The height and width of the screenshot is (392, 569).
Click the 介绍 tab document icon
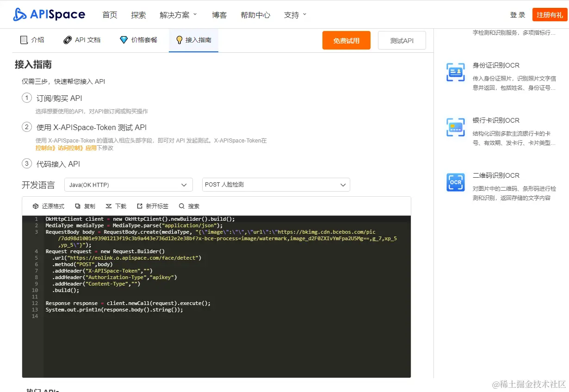pos(24,40)
